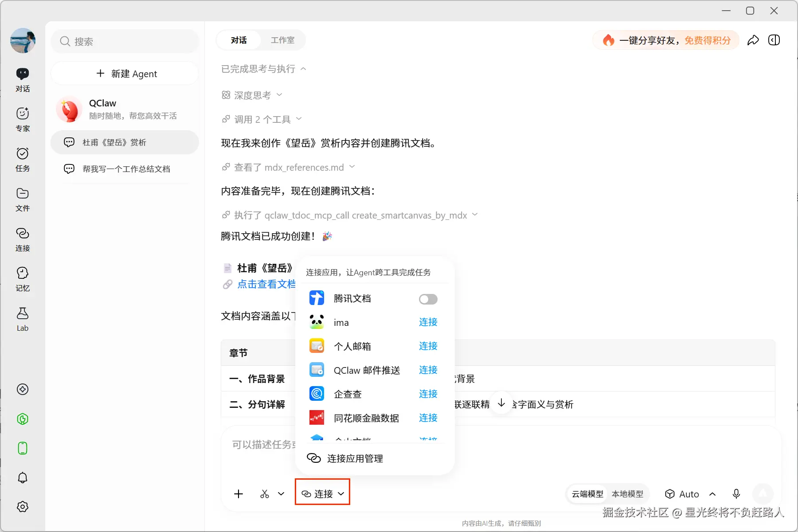798x532 pixels.
Task: Click the 点击查看文档 link
Action: pos(266,284)
